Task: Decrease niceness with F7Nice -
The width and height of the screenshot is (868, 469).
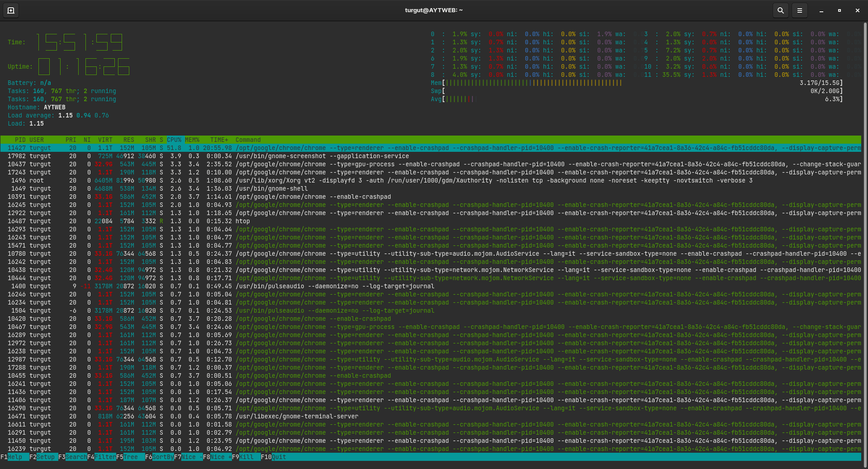Action: click(189, 457)
